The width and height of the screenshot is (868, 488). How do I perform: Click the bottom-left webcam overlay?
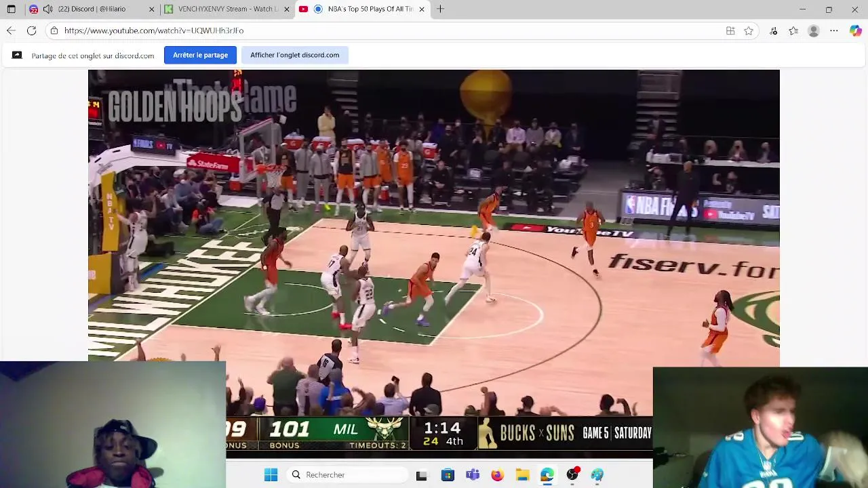pos(113,425)
